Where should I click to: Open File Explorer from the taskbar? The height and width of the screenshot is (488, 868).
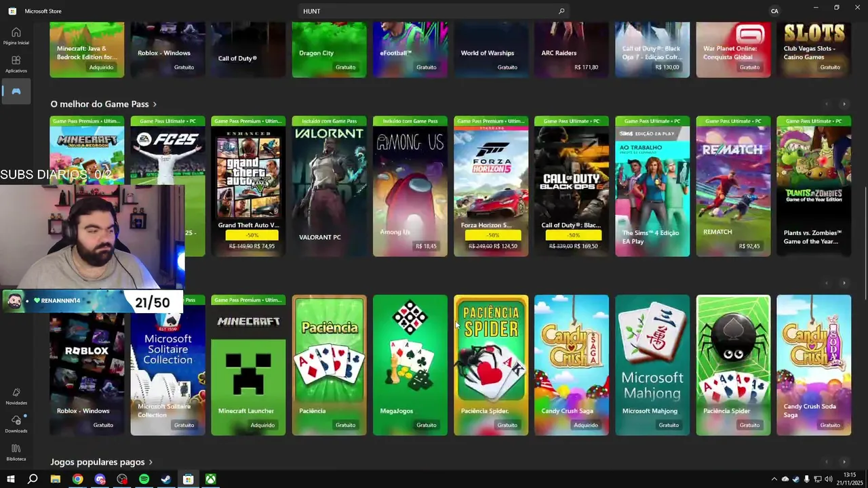[x=56, y=479]
